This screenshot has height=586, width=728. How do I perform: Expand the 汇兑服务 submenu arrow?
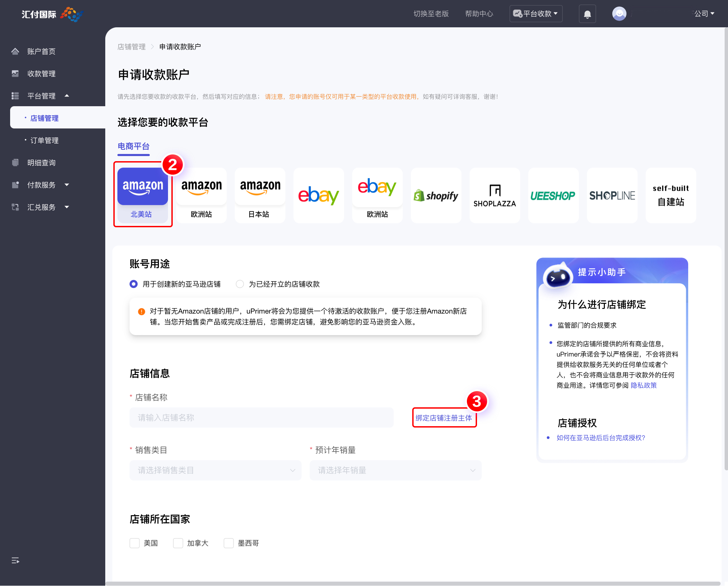tap(67, 207)
